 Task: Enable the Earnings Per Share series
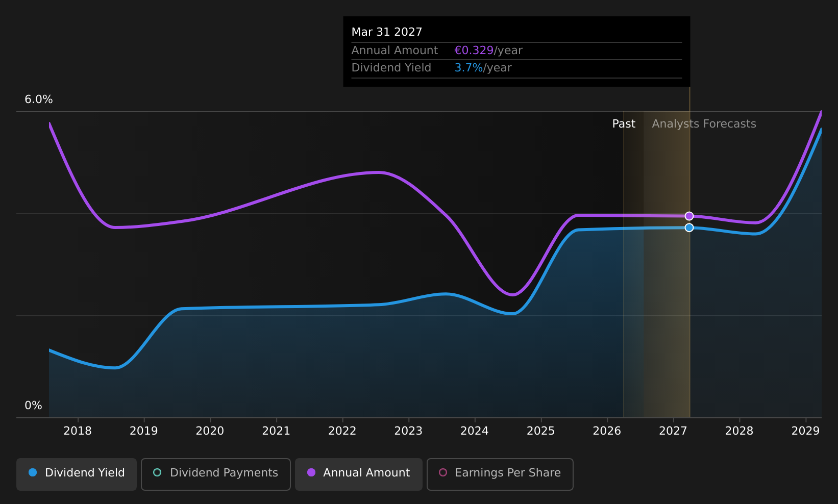pyautogui.click(x=500, y=474)
